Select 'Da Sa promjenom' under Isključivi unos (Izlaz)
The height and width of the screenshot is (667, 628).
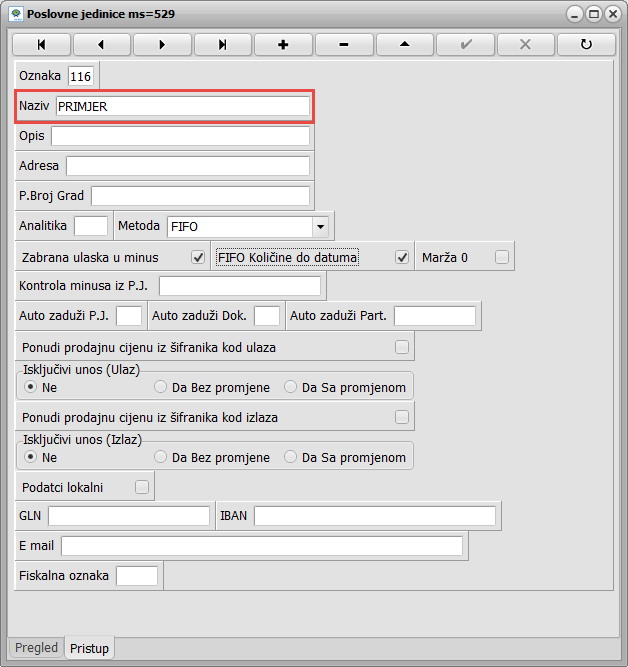tap(291, 457)
